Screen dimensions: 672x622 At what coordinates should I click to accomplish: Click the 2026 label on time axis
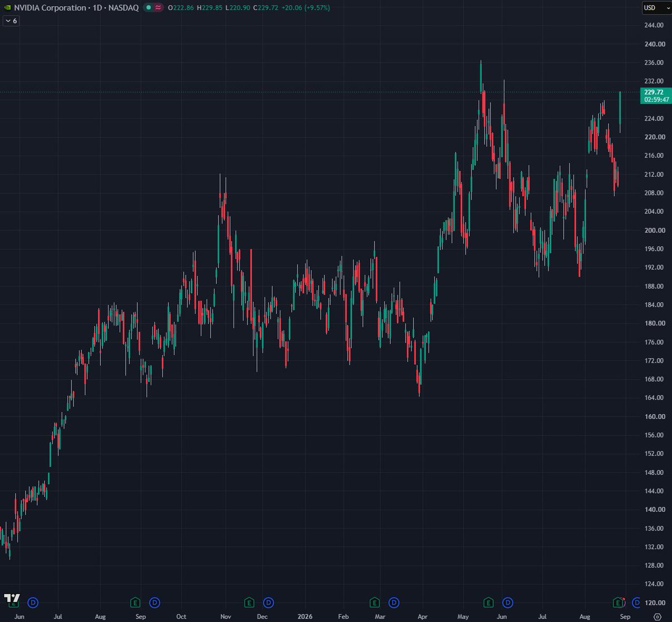304,616
